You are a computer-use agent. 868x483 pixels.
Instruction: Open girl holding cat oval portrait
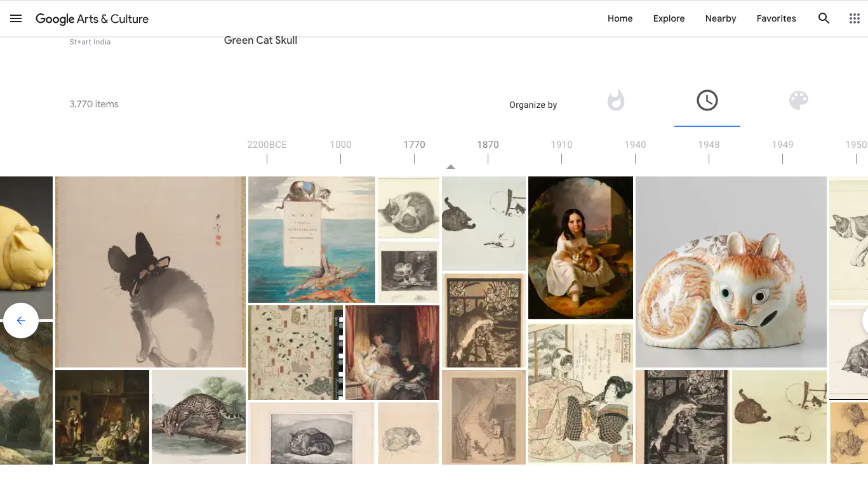(x=580, y=248)
